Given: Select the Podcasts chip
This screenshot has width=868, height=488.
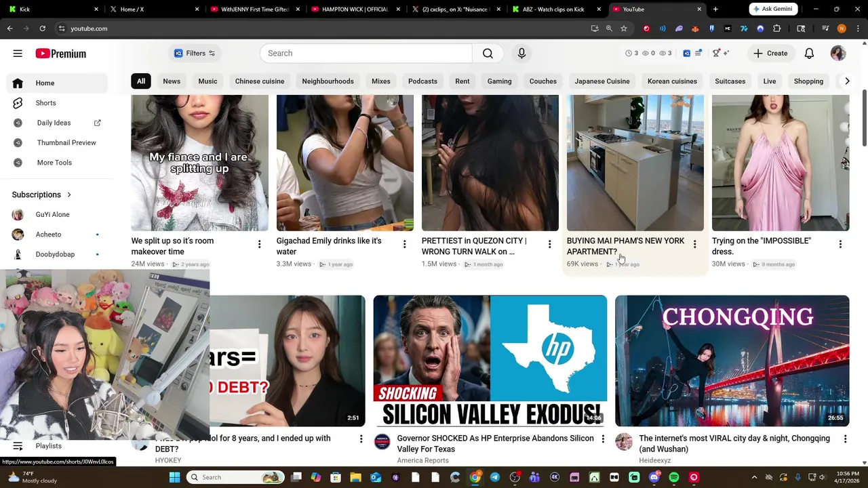Looking at the screenshot, I should [x=422, y=81].
